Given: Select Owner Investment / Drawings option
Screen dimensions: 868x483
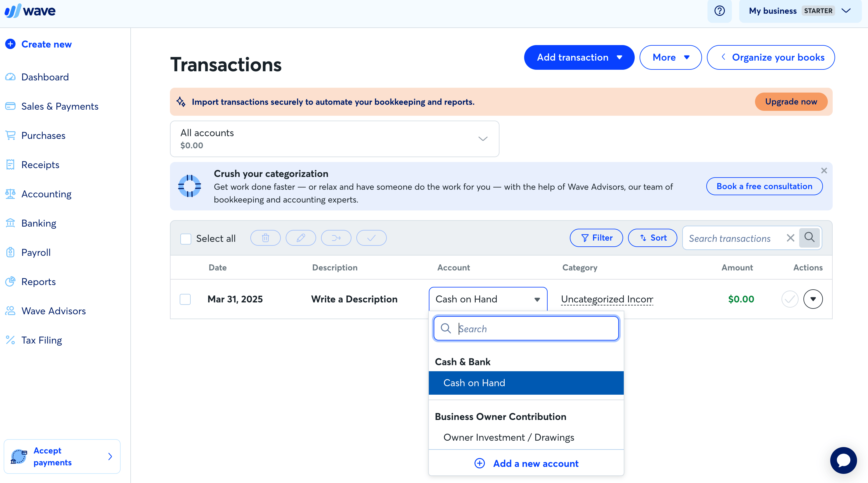Looking at the screenshot, I should (x=509, y=437).
